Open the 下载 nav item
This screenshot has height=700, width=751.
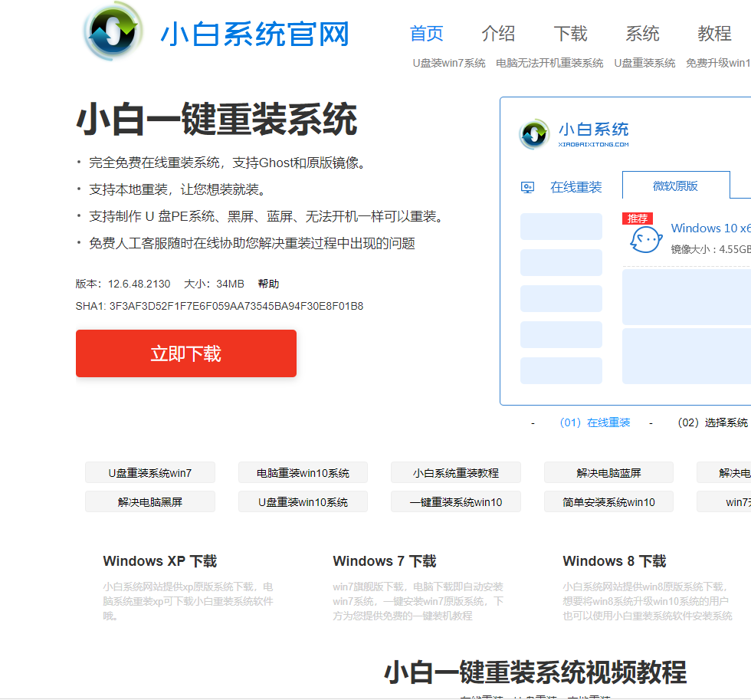pyautogui.click(x=570, y=34)
